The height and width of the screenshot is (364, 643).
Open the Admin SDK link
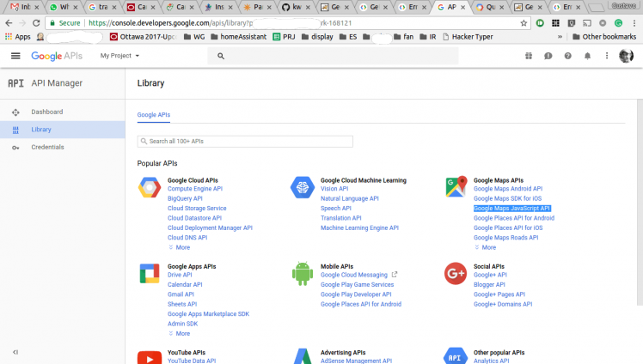pyautogui.click(x=182, y=324)
